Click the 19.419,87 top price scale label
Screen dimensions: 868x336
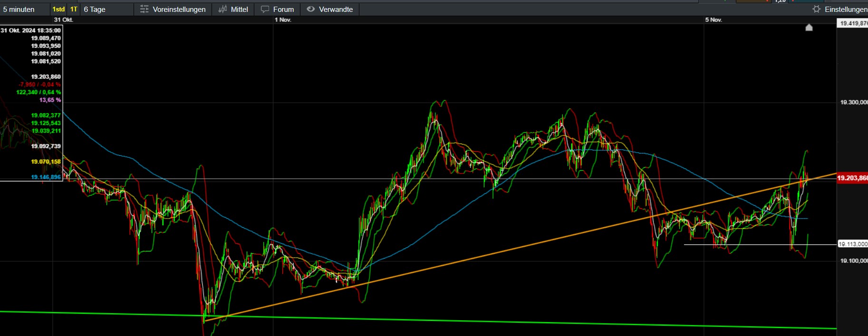point(852,23)
